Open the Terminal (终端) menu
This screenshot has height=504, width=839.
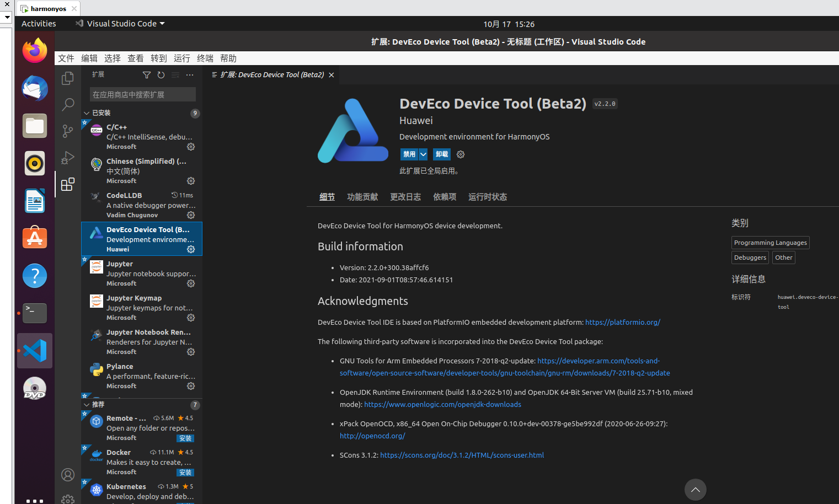tap(205, 58)
